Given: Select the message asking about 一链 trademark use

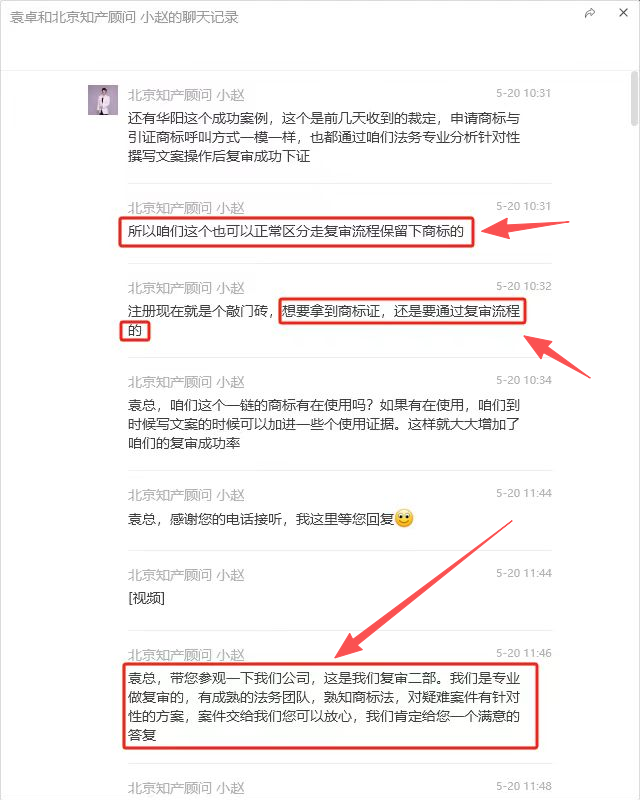Looking at the screenshot, I should (x=324, y=424).
